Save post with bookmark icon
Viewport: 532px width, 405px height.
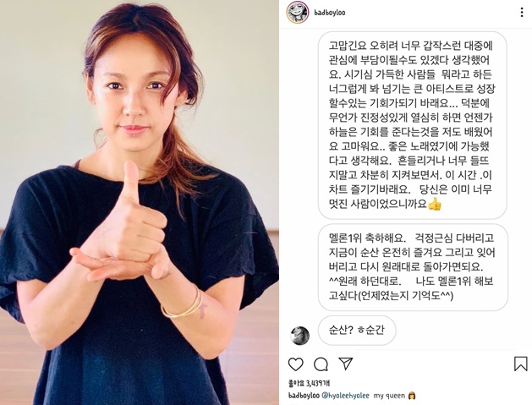click(520, 364)
